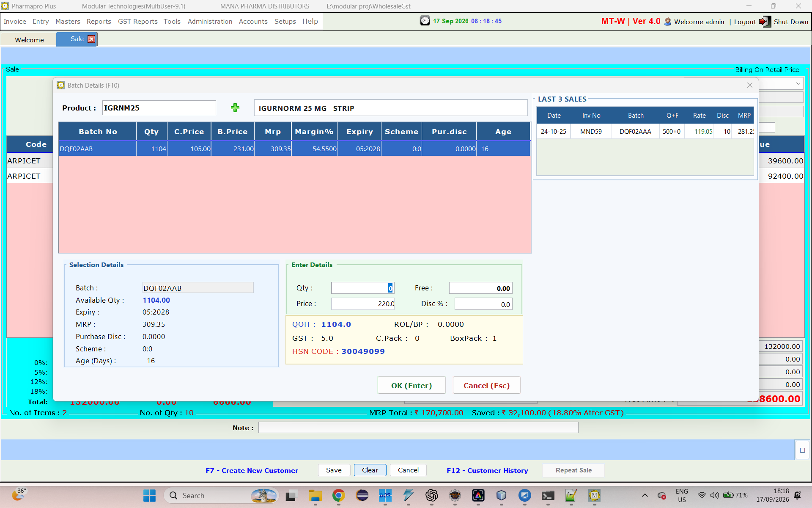Close the Batch Details dialog
The image size is (812, 508).
[750, 85]
